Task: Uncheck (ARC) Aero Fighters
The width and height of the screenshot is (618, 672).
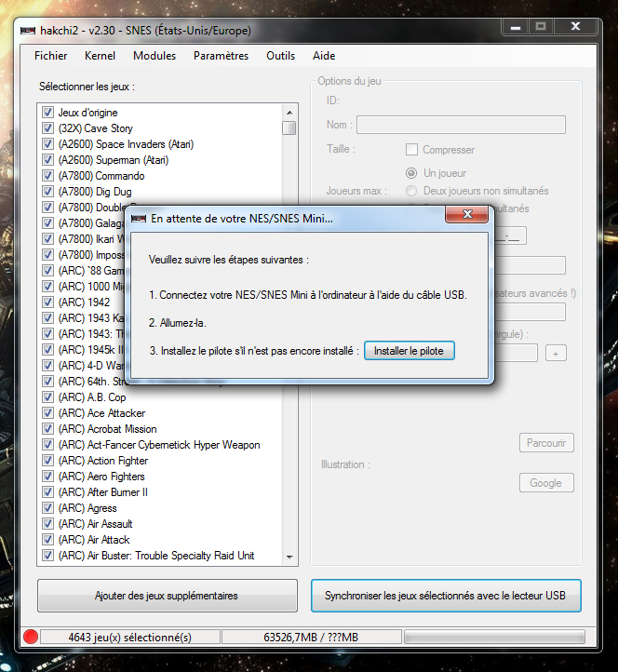Action: (x=47, y=477)
